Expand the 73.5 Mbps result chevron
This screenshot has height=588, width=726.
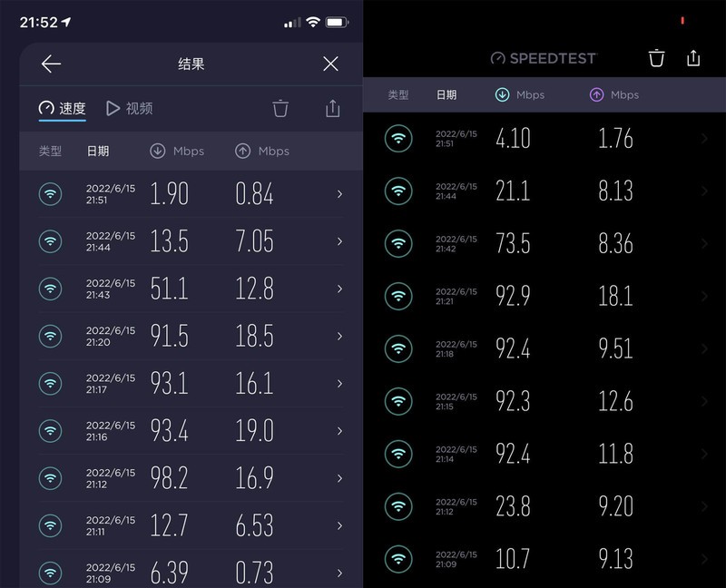[x=704, y=243]
